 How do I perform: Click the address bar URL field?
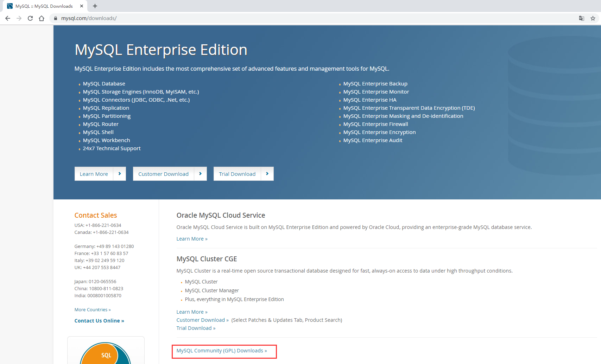pos(317,18)
